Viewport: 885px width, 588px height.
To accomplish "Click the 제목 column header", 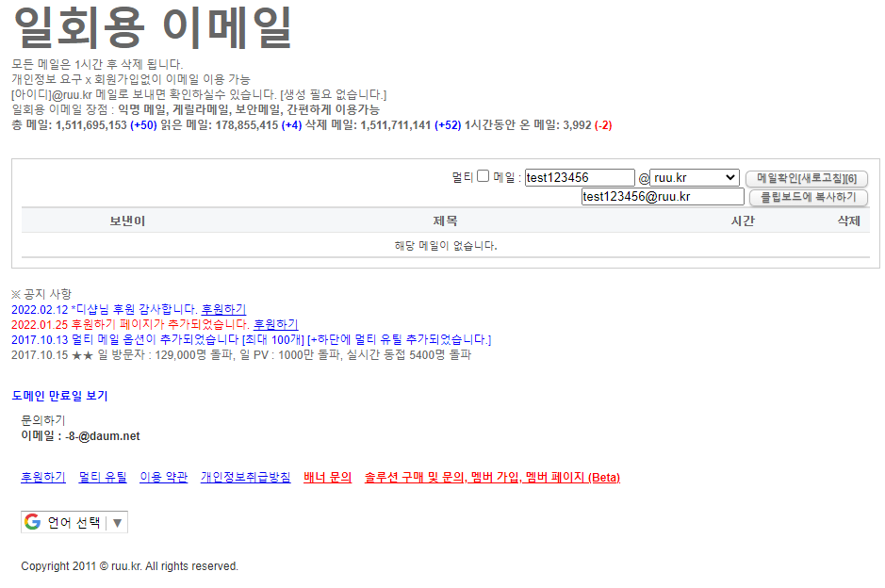I will tap(445, 220).
